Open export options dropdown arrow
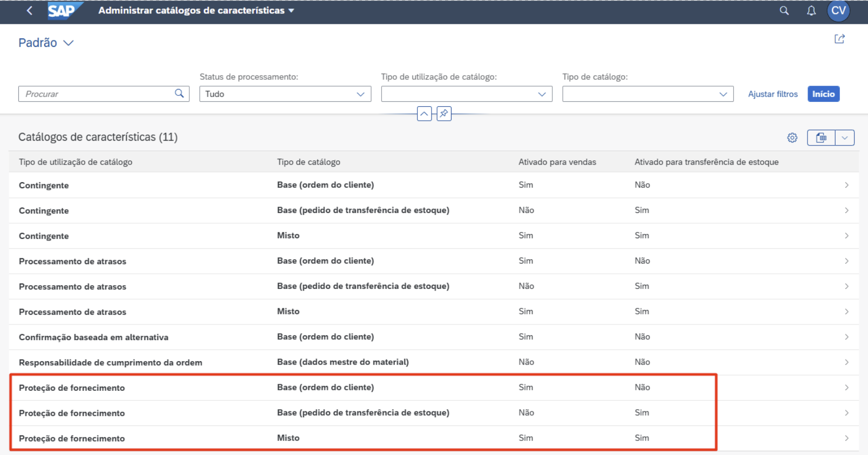Screen dimensions: 868x455 [x=845, y=138]
